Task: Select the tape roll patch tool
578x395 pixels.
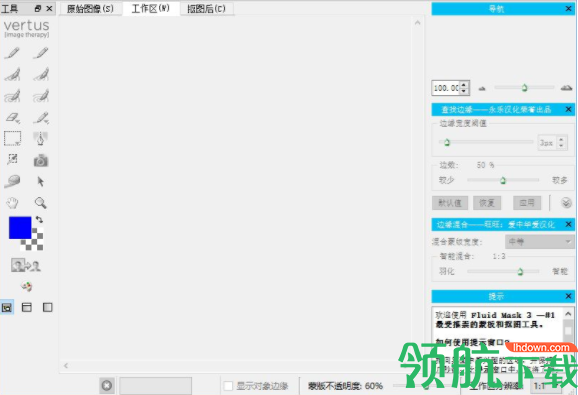Action: [12, 181]
